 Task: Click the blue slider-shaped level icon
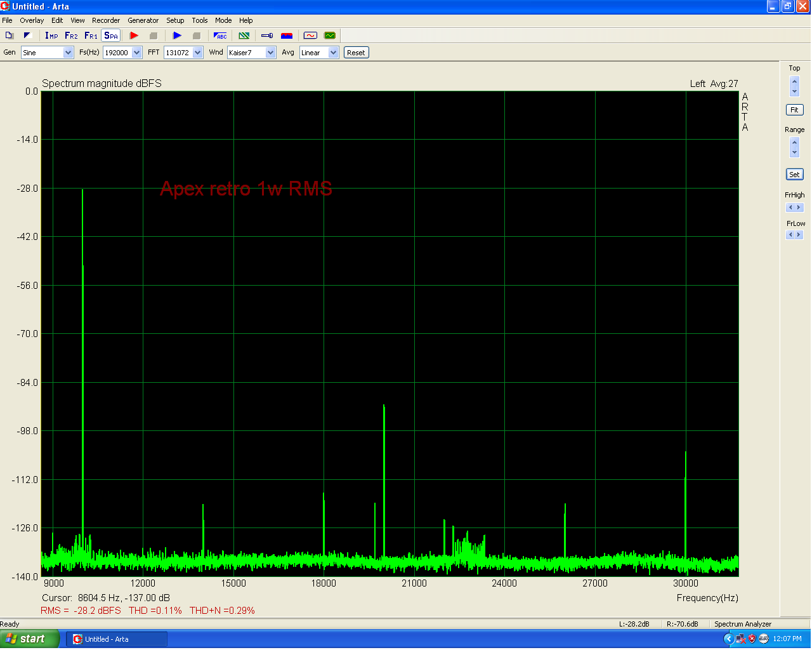click(267, 36)
